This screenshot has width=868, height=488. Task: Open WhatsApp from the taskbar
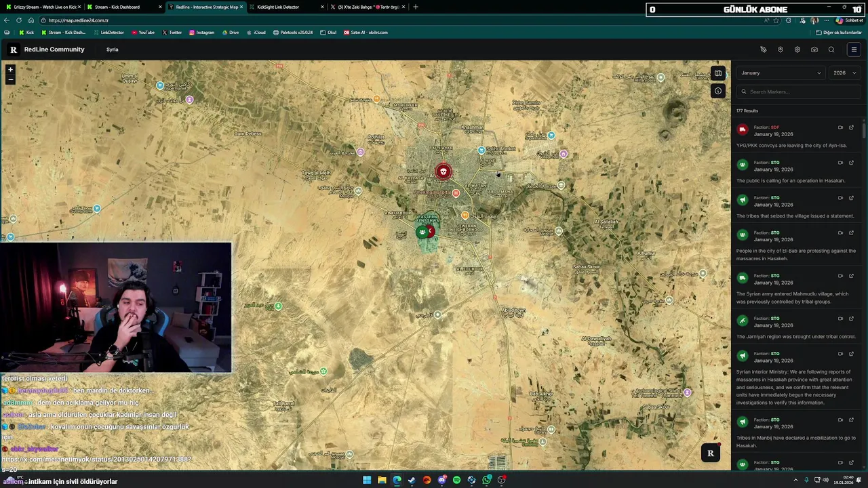(486, 480)
